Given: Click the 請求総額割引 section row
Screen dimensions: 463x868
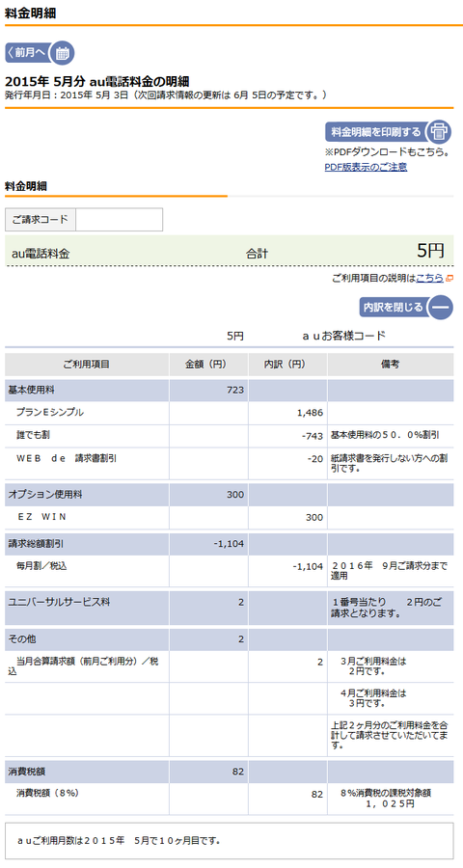Looking at the screenshot, I should click(230, 544).
